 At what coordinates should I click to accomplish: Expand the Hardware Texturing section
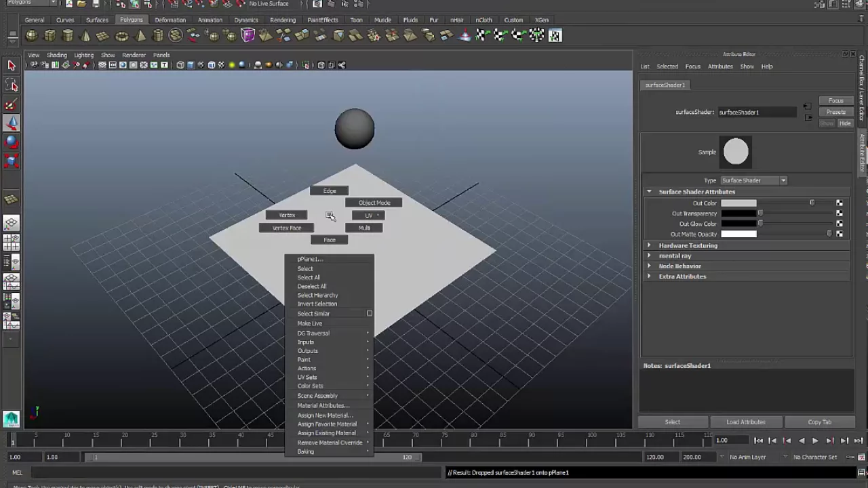[x=649, y=245]
